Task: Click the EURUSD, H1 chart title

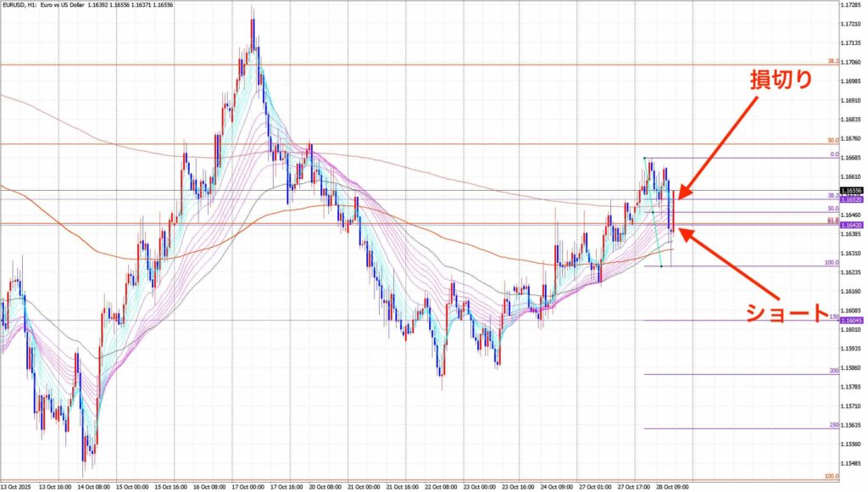Action: (51, 5)
